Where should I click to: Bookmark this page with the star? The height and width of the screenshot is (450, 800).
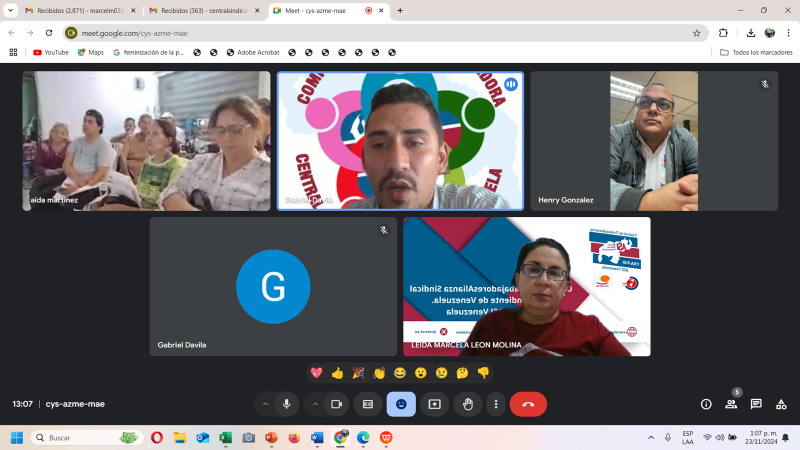[696, 33]
